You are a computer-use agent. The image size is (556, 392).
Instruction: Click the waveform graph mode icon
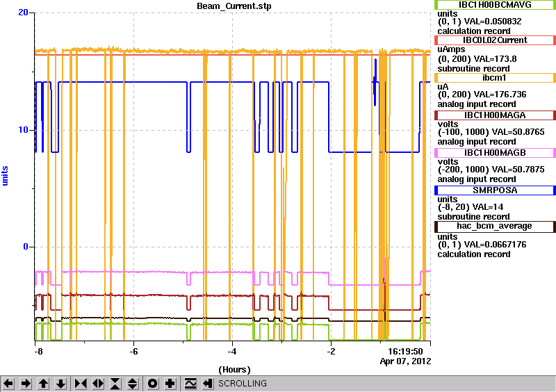(x=190, y=384)
